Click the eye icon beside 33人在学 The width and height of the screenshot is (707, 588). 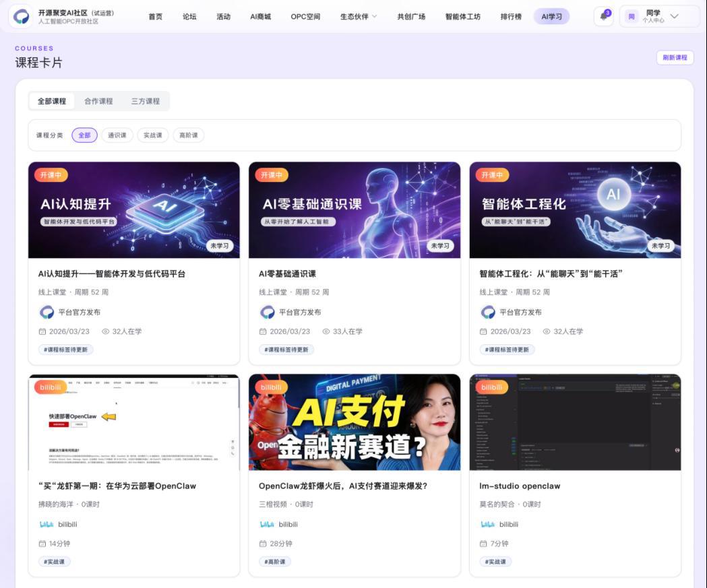(x=326, y=331)
